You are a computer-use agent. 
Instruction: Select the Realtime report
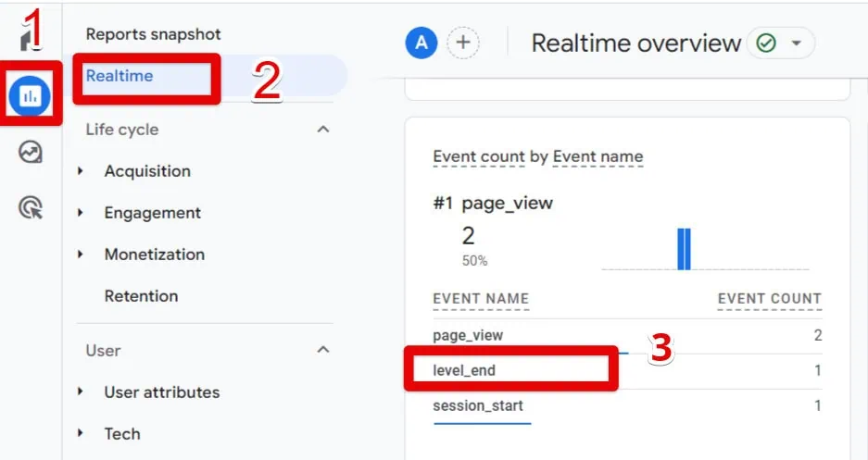[119, 76]
